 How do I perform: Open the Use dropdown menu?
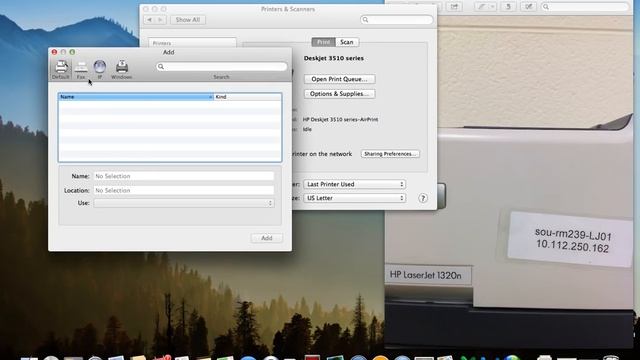click(184, 203)
